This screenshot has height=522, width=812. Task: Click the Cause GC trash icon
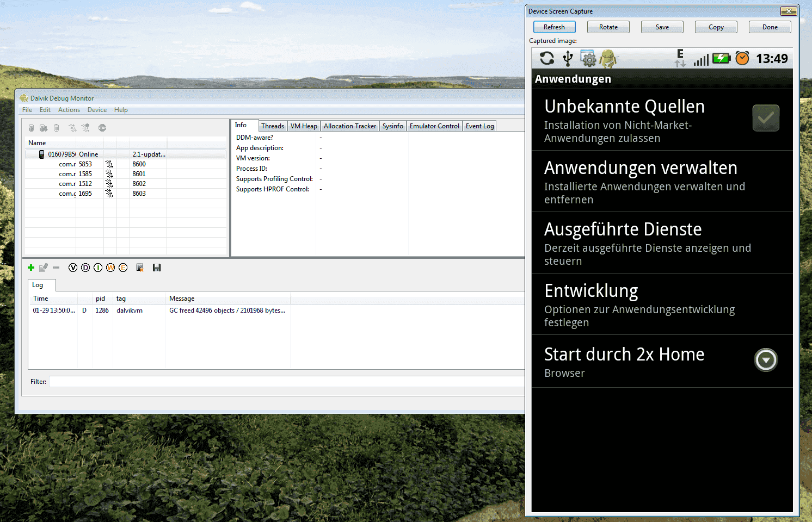pyautogui.click(x=56, y=128)
